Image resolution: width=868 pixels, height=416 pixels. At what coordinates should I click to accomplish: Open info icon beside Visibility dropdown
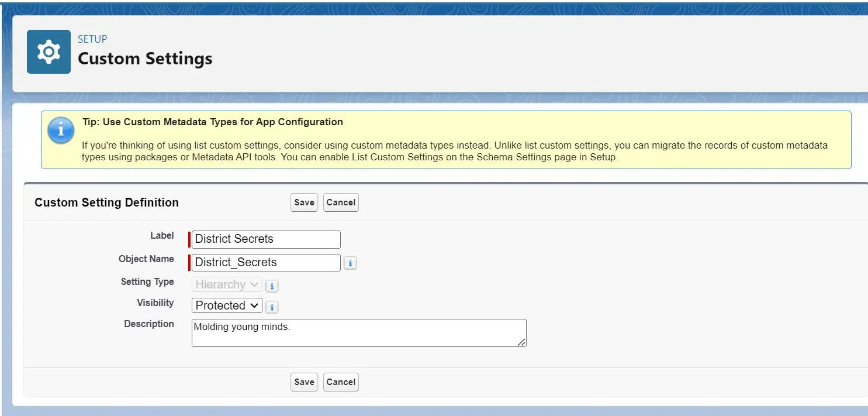(x=271, y=307)
